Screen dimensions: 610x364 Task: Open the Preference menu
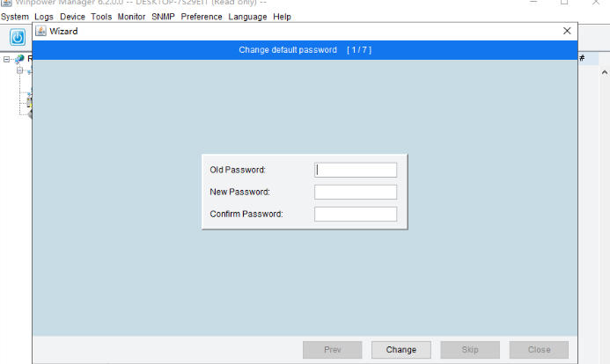click(202, 17)
